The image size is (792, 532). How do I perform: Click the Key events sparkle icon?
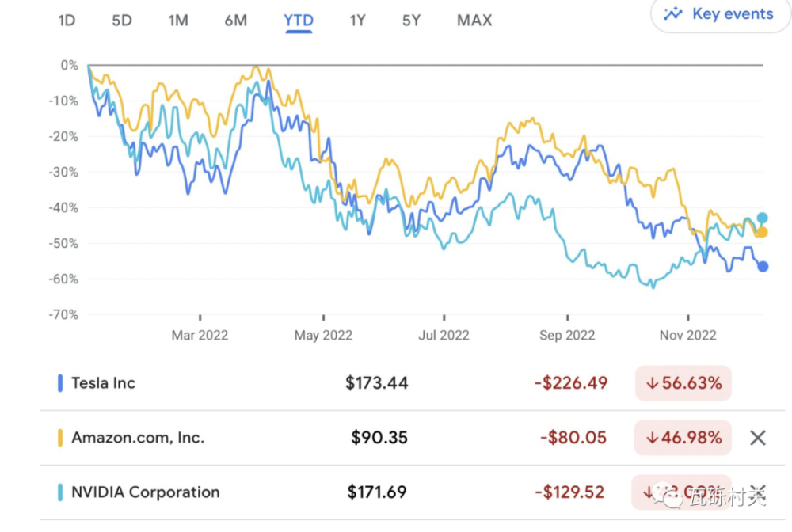click(673, 14)
